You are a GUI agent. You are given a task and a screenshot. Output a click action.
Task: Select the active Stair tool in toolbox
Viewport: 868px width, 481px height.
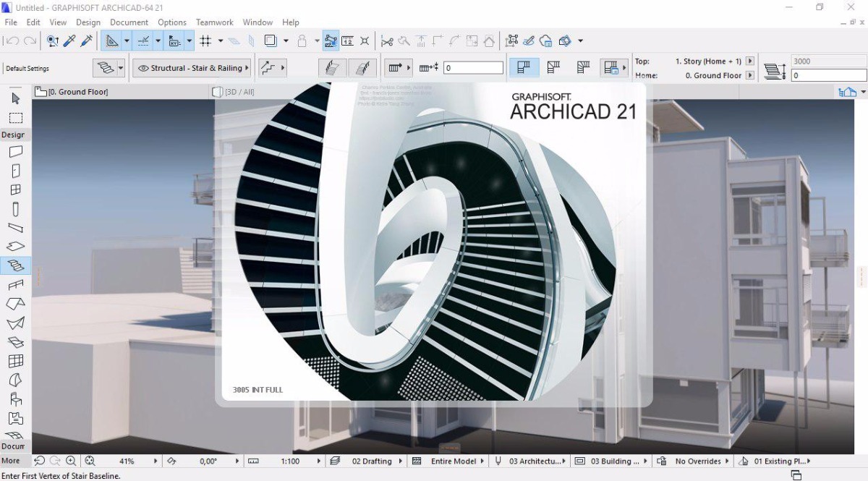pyautogui.click(x=16, y=265)
